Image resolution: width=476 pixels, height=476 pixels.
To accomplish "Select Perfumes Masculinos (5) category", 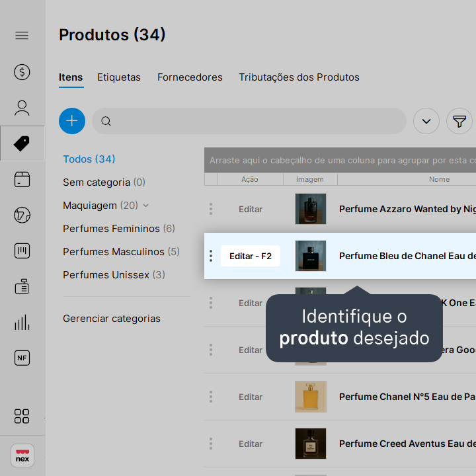I will click(x=121, y=252).
